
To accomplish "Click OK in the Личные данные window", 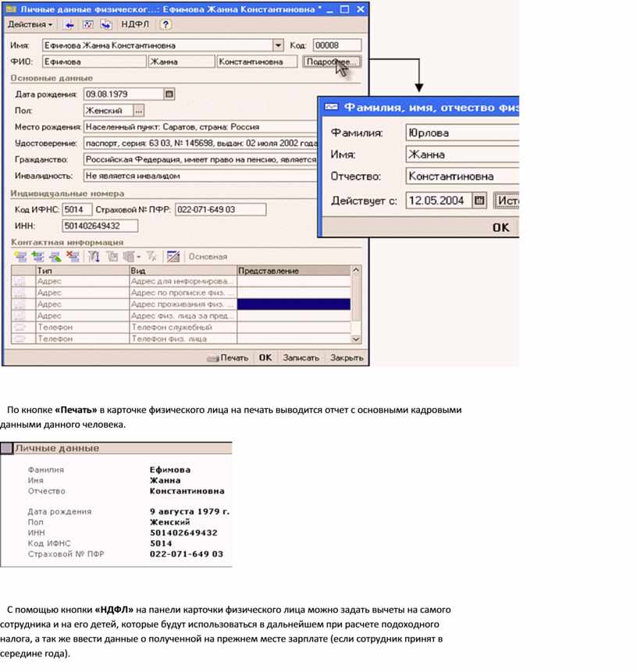I will [265, 358].
